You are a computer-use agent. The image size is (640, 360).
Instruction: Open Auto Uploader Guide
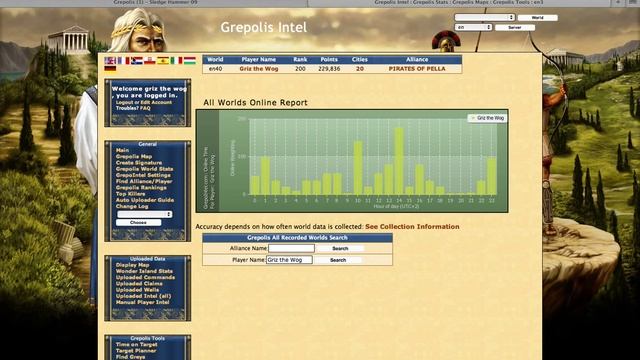click(145, 200)
